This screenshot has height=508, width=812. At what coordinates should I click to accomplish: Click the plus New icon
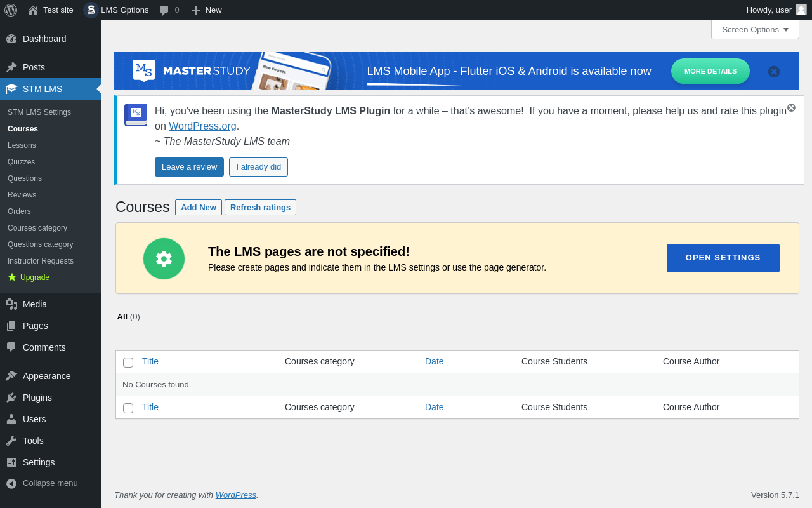(195, 10)
